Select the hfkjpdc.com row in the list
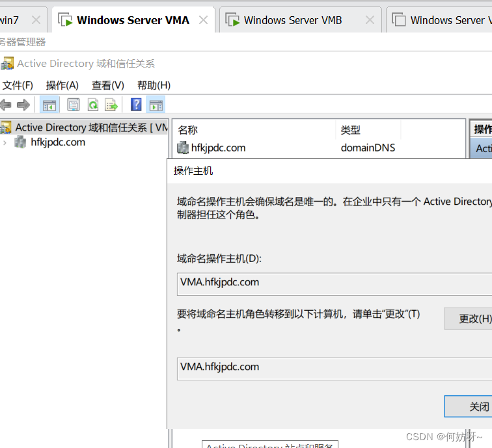This screenshot has height=448, width=492. 318,148
